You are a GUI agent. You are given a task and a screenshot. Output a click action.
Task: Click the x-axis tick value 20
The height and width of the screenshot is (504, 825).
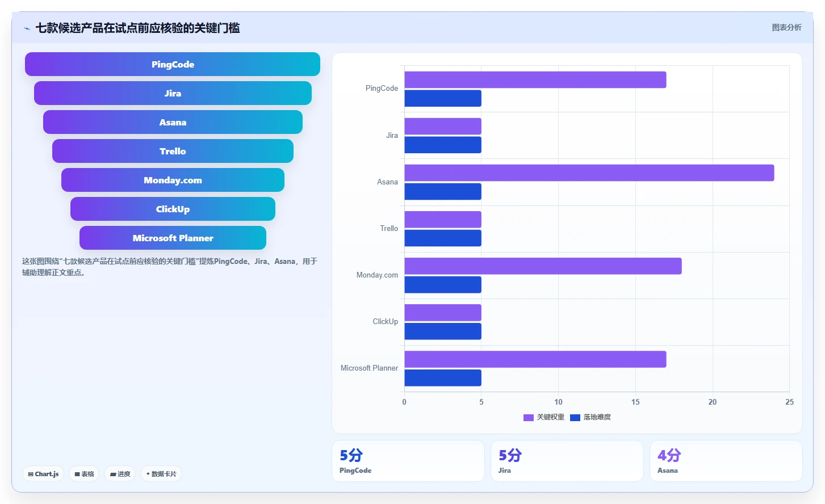(x=712, y=402)
